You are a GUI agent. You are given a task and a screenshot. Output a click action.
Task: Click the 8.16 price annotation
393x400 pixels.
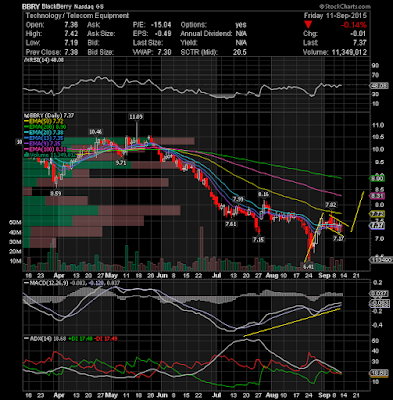click(263, 194)
